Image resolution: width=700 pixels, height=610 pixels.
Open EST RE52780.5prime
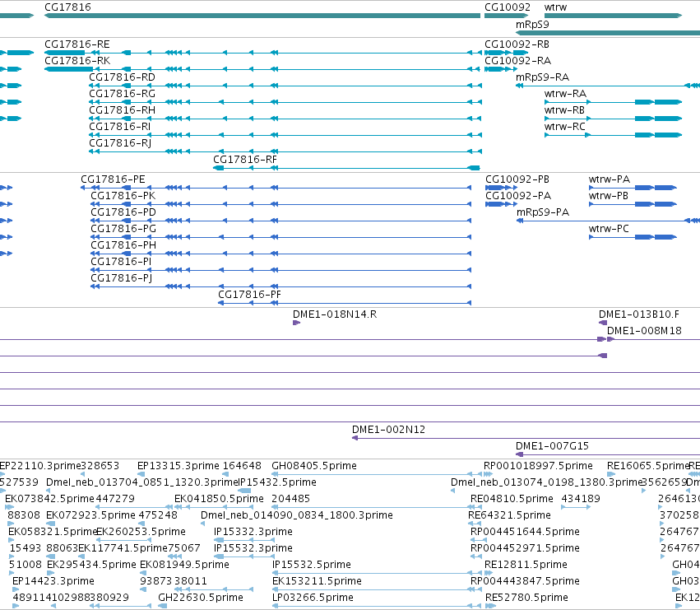526,598
